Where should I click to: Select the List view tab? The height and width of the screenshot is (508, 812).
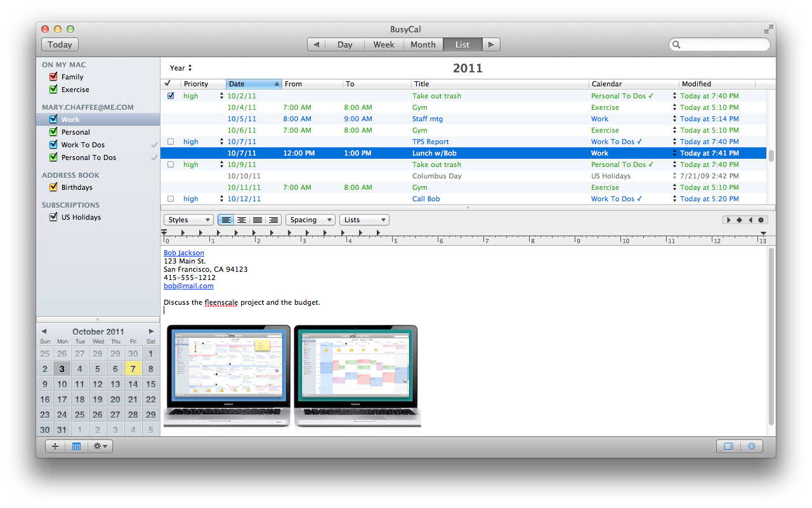(462, 44)
